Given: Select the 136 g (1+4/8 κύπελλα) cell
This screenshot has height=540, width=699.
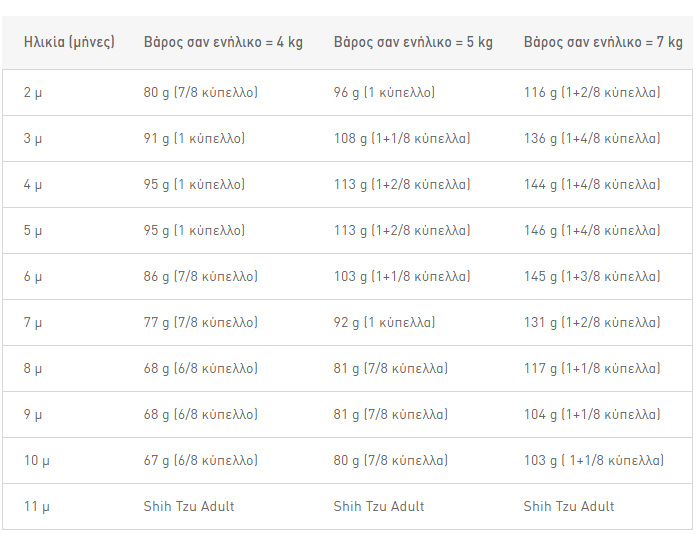Looking at the screenshot, I should pyautogui.click(x=592, y=138).
